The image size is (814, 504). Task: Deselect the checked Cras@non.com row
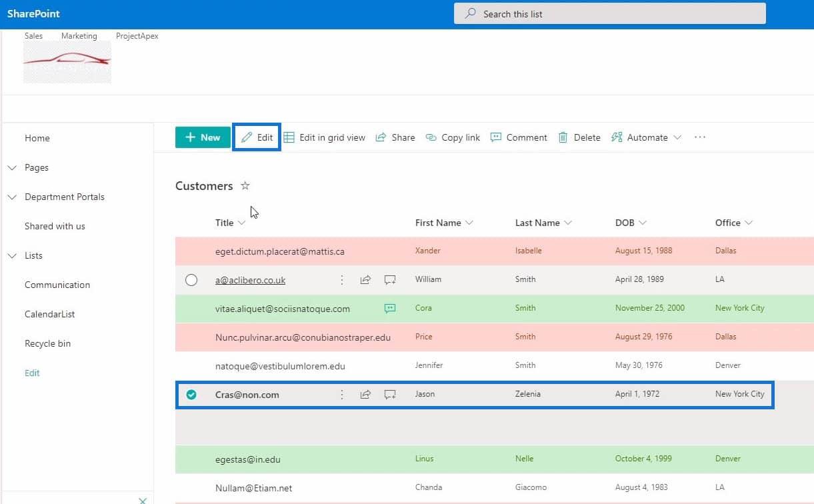pyautogui.click(x=191, y=395)
